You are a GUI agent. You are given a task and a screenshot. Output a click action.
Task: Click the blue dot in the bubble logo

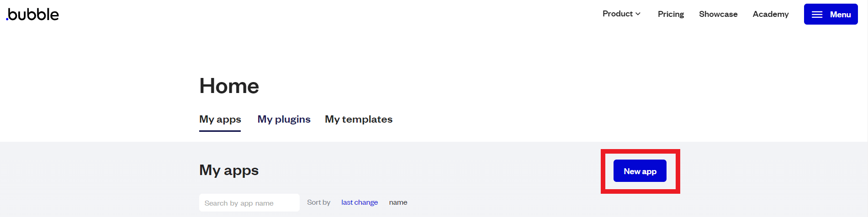pos(7,20)
